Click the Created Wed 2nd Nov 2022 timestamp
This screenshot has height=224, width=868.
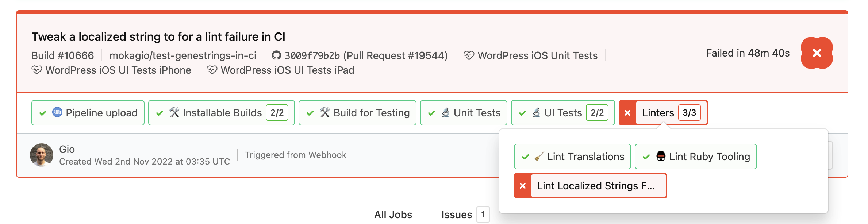145,161
